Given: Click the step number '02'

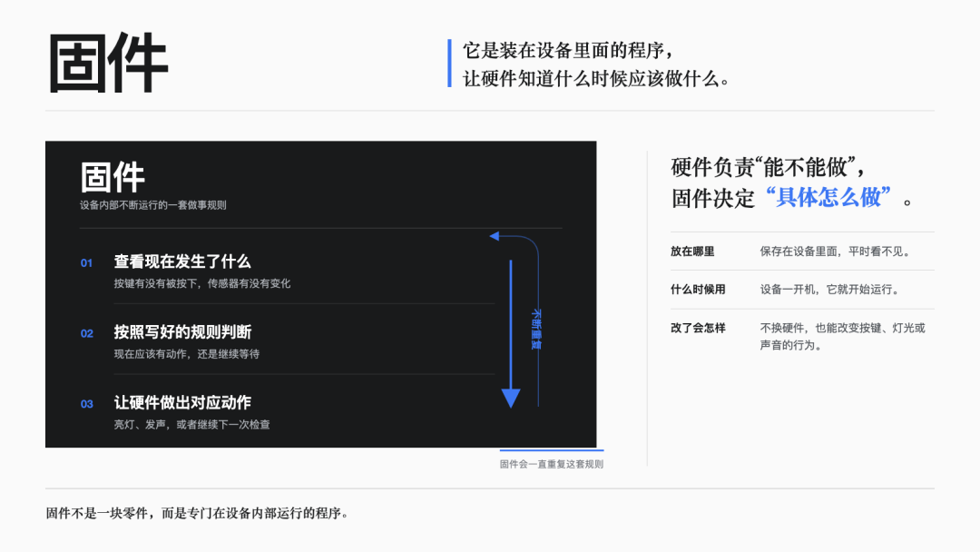Looking at the screenshot, I should [87, 334].
